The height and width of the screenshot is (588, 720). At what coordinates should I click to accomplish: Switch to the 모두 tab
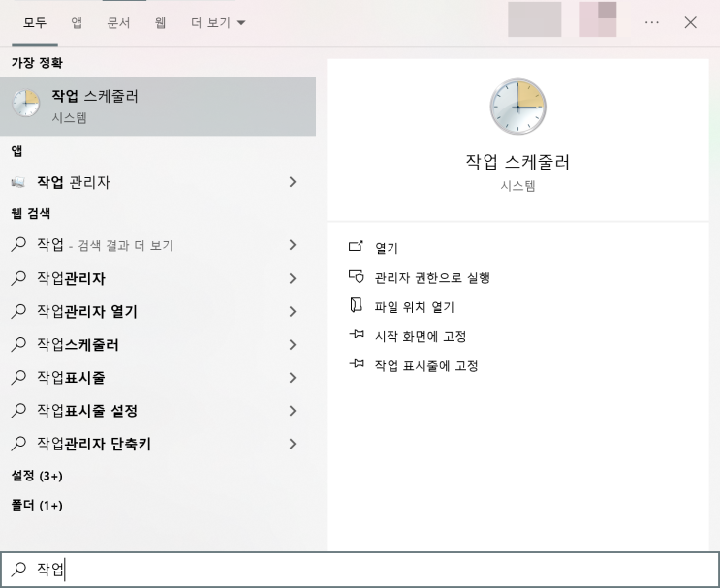point(35,22)
